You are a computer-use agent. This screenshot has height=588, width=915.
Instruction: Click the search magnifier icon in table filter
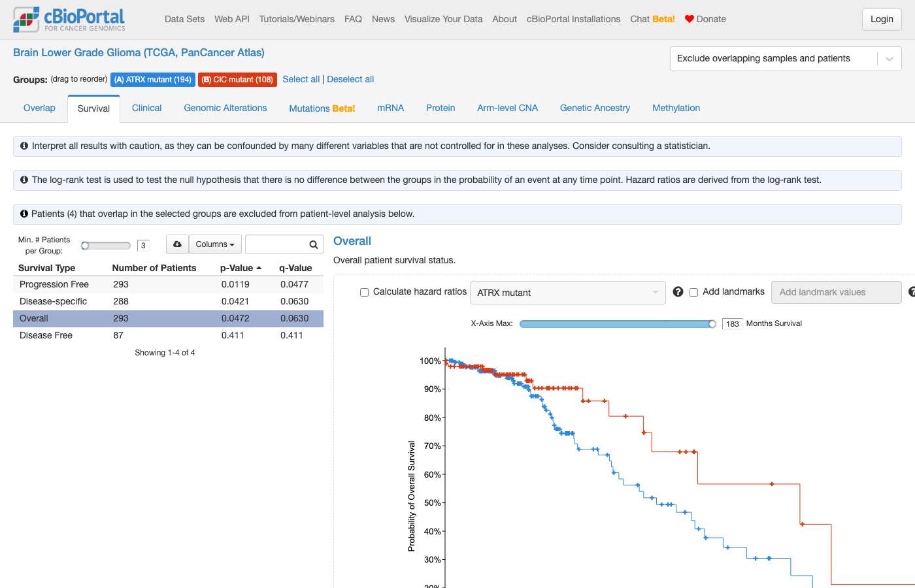coord(314,244)
